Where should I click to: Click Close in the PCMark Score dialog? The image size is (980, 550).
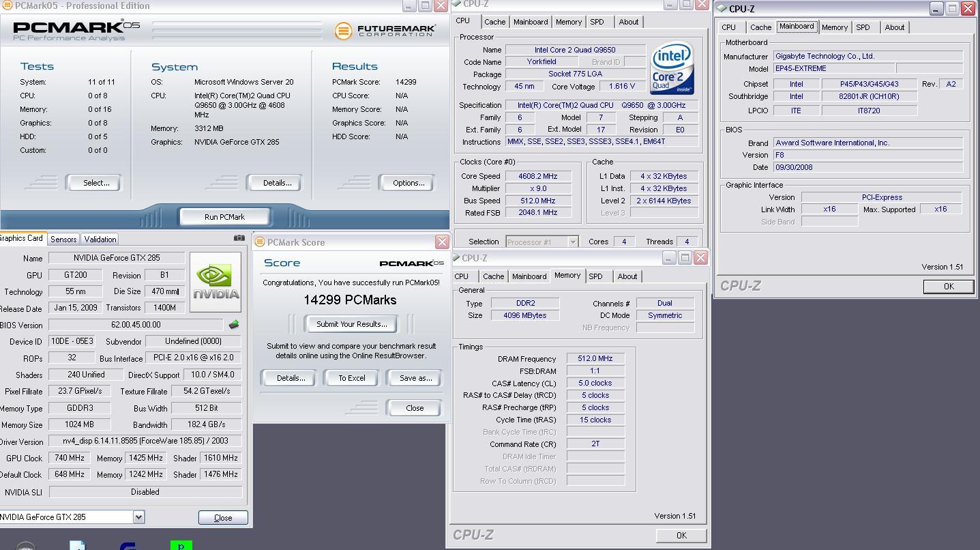415,408
